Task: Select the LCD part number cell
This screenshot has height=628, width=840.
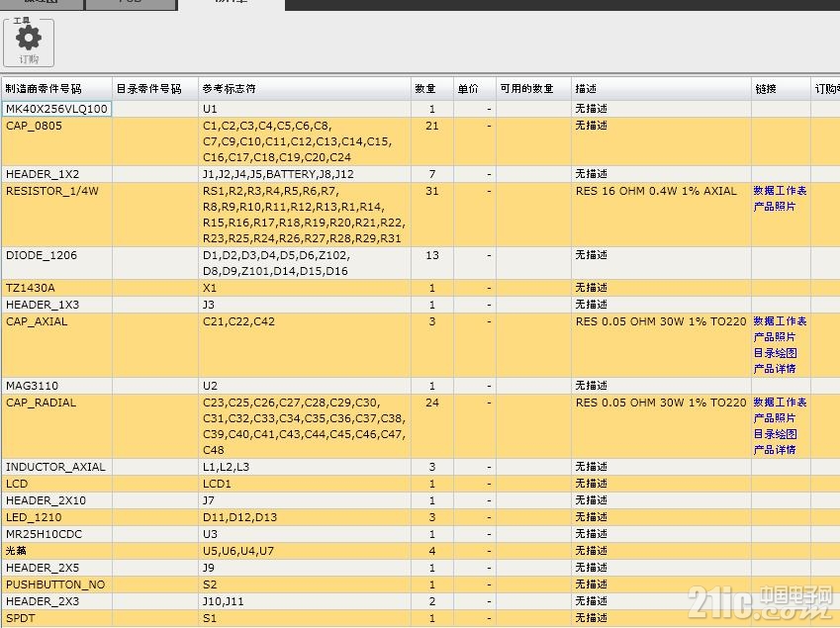Action: tap(56, 484)
